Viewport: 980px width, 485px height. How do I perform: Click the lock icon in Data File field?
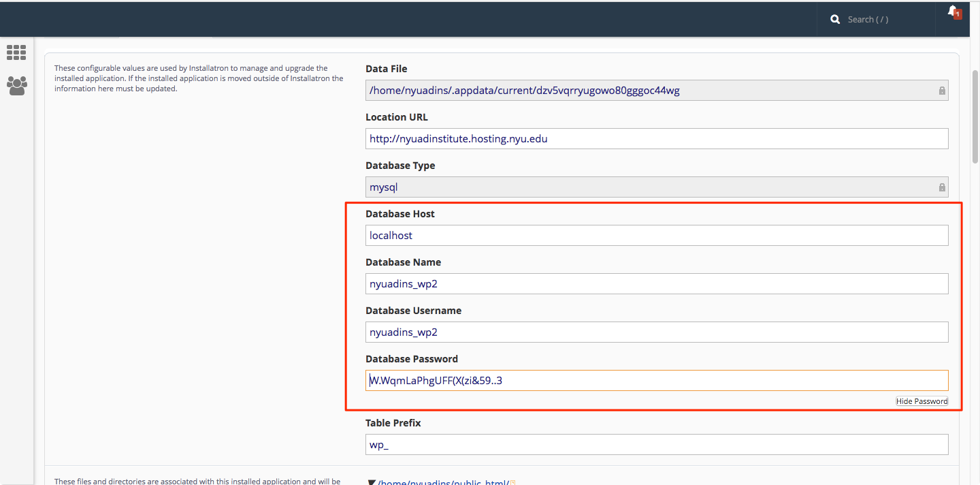click(942, 91)
